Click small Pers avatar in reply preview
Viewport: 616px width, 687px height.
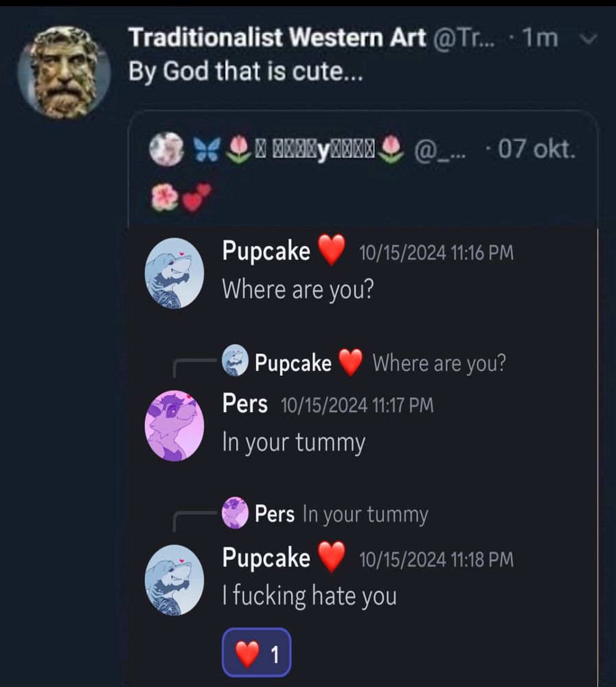coord(235,513)
